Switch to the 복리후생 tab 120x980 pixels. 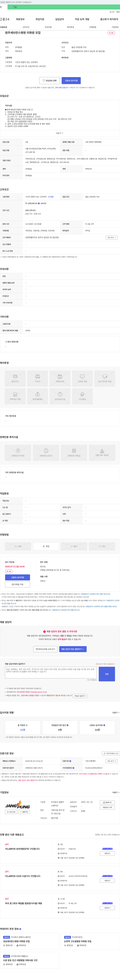pyautogui.click(x=70, y=27)
